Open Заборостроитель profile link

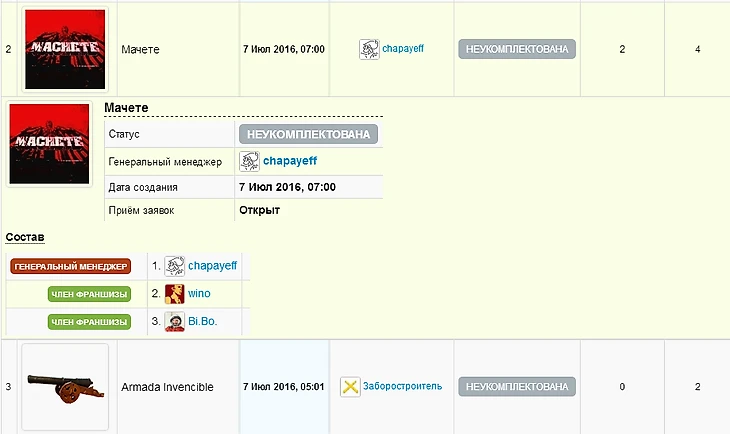pyautogui.click(x=402, y=386)
